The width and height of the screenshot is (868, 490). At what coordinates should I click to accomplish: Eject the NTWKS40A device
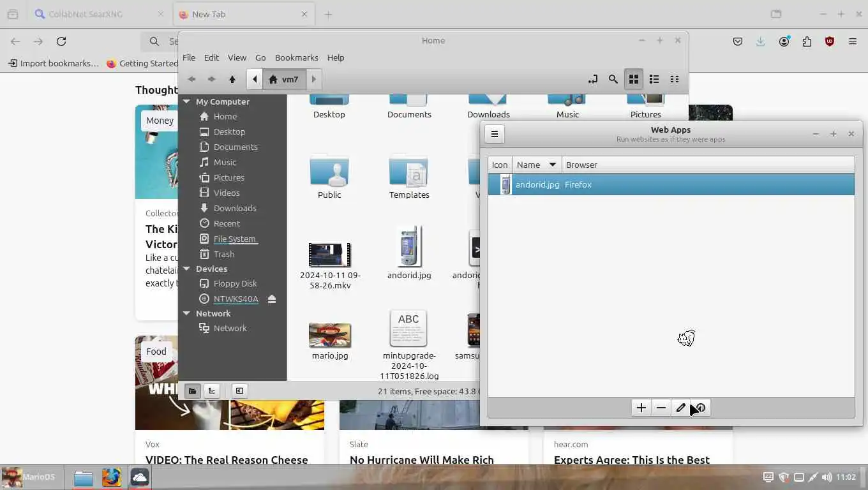(x=272, y=299)
